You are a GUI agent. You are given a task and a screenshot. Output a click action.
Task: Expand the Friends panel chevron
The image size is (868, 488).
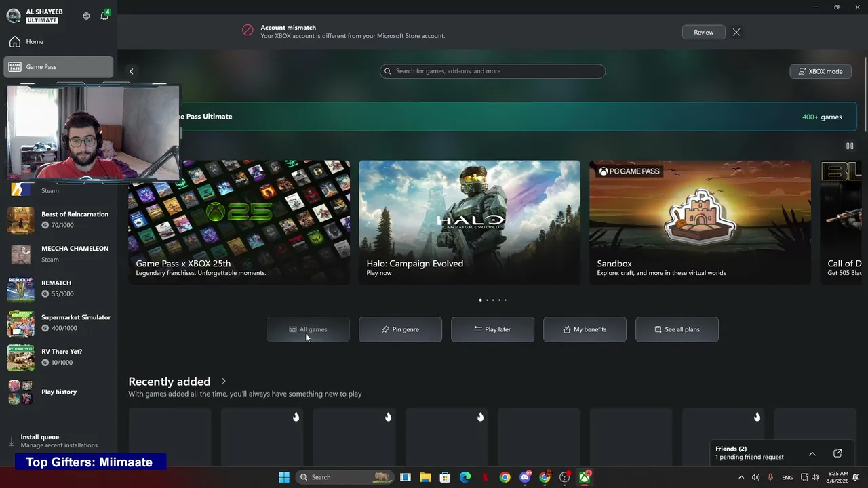click(x=812, y=453)
